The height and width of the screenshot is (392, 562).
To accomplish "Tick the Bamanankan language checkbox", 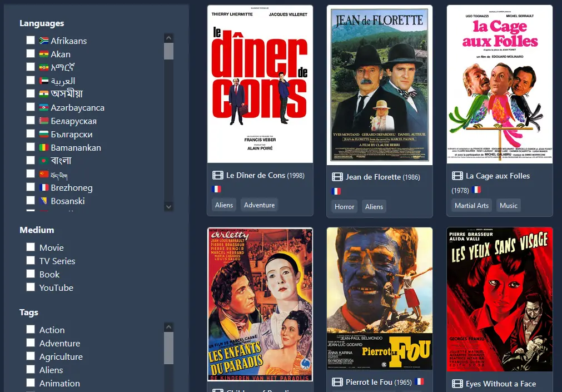I will [x=31, y=147].
